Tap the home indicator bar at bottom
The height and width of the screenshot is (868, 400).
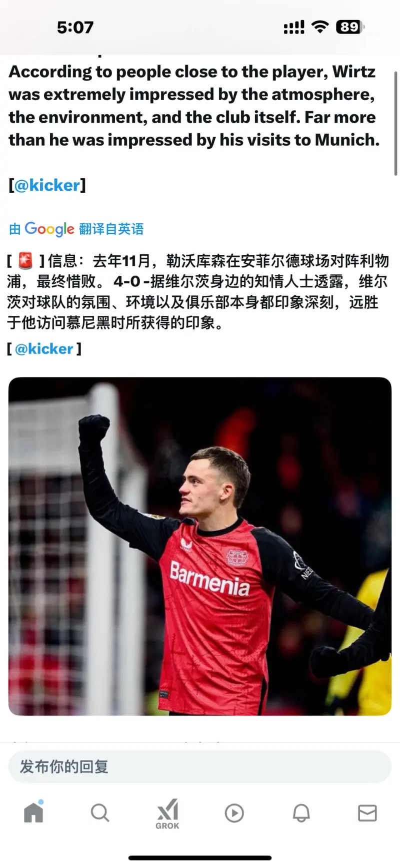200,858
